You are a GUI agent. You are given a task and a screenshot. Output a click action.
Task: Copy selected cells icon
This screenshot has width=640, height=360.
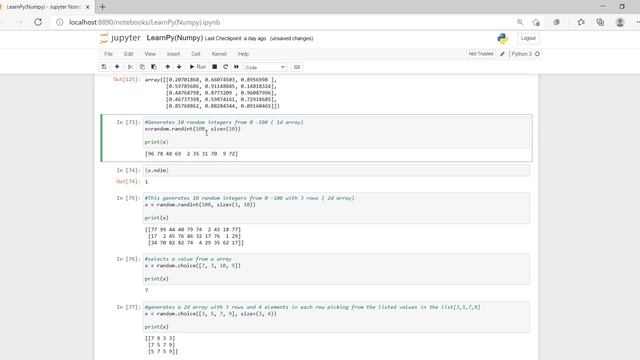tap(142, 67)
